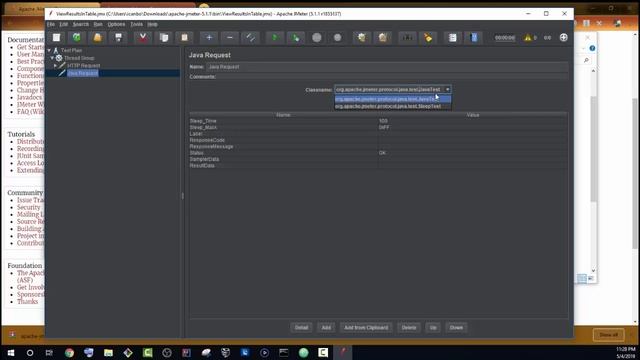Click the Start no pauses icon
Image resolution: width=640 pixels, height=360 pixels.
(x=296, y=38)
